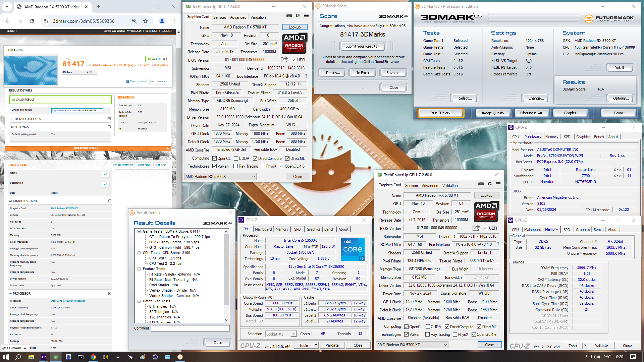Viewport: 644px width, 362px height.
Task: Collapse Game Tests tree node in Result Details
Action: click(x=139, y=231)
